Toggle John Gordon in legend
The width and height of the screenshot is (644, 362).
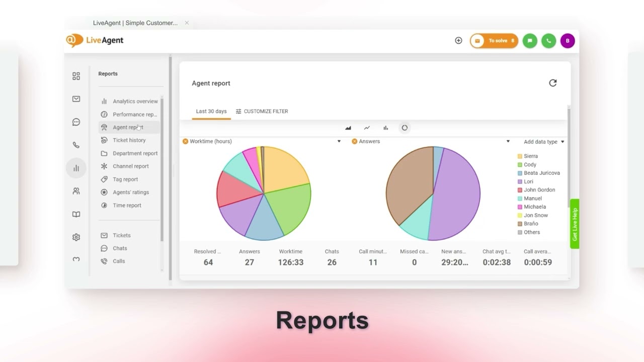[536, 190]
